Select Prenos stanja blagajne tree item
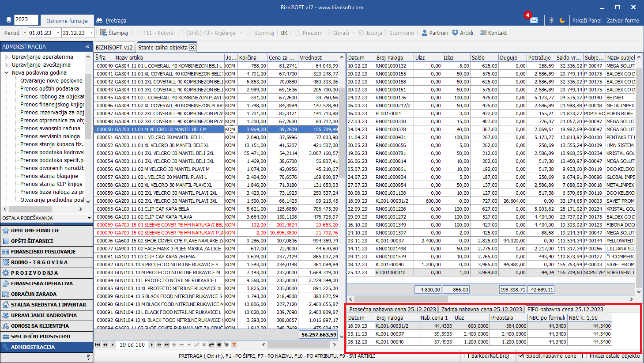The image size is (644, 363). pos(49,176)
